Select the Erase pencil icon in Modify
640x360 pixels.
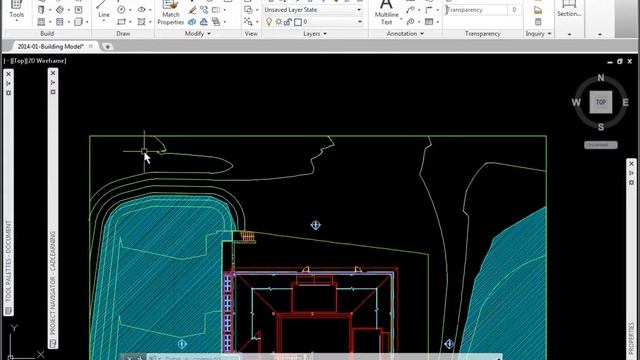(x=192, y=10)
